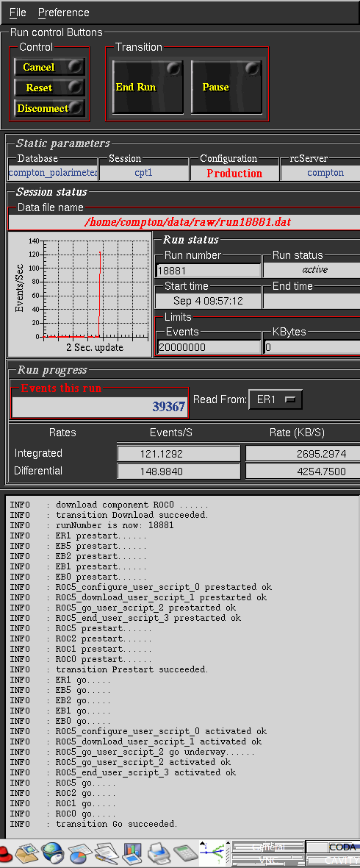The height and width of the screenshot is (868, 360).
Task: Click the network graph applet icon
Action: 215,853
